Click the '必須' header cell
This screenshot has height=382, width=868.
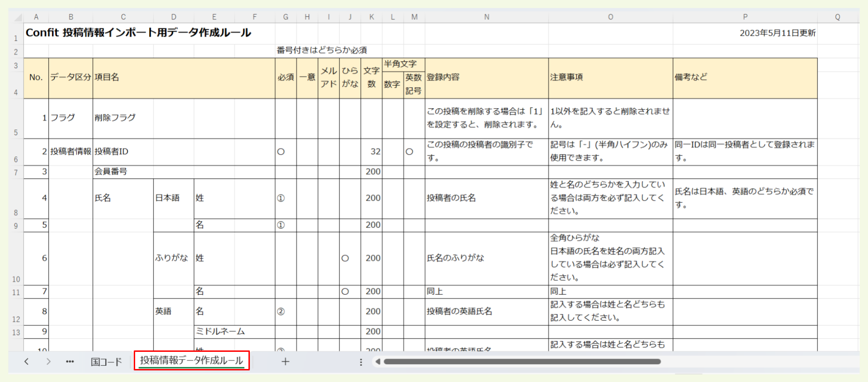tap(286, 78)
